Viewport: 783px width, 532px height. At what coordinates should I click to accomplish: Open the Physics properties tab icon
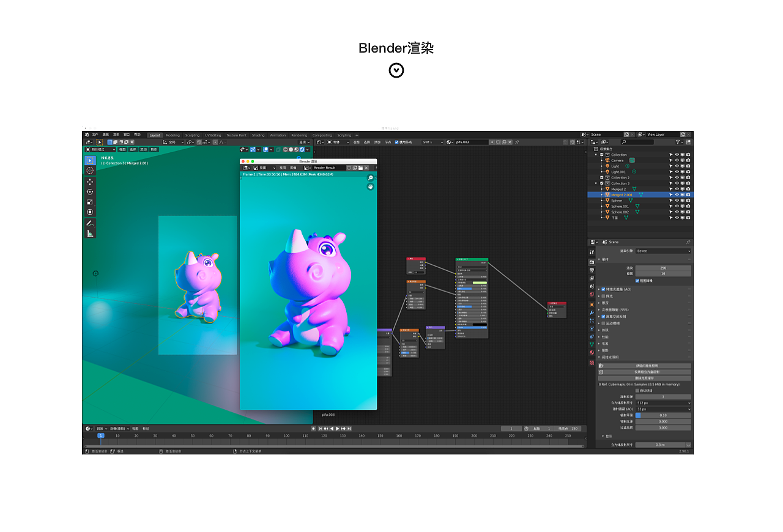(x=592, y=328)
